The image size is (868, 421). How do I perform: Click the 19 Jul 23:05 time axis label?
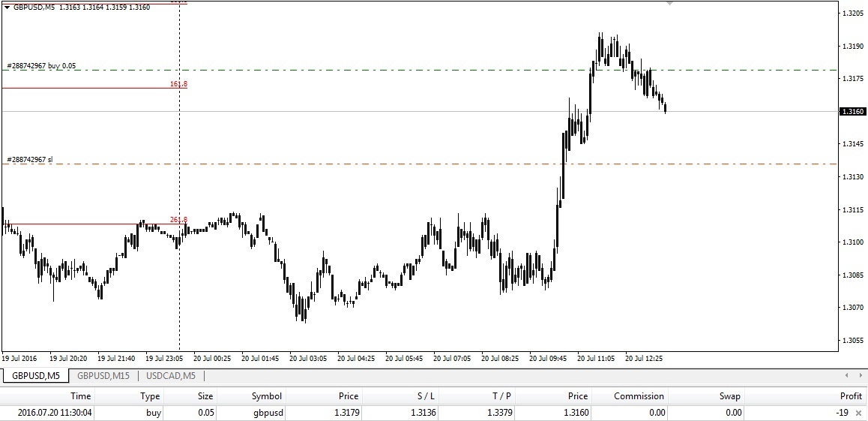pos(164,359)
